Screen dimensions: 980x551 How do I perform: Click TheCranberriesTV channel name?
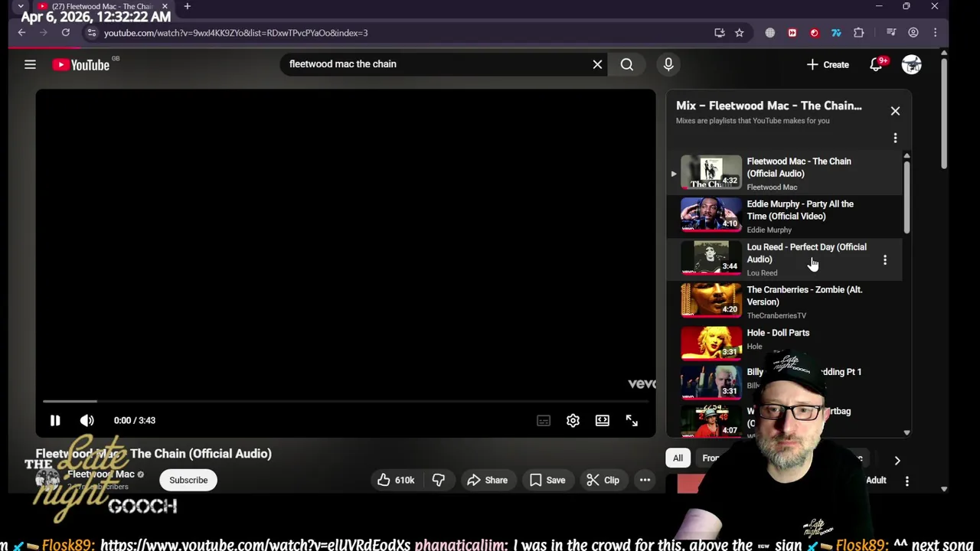776,315
